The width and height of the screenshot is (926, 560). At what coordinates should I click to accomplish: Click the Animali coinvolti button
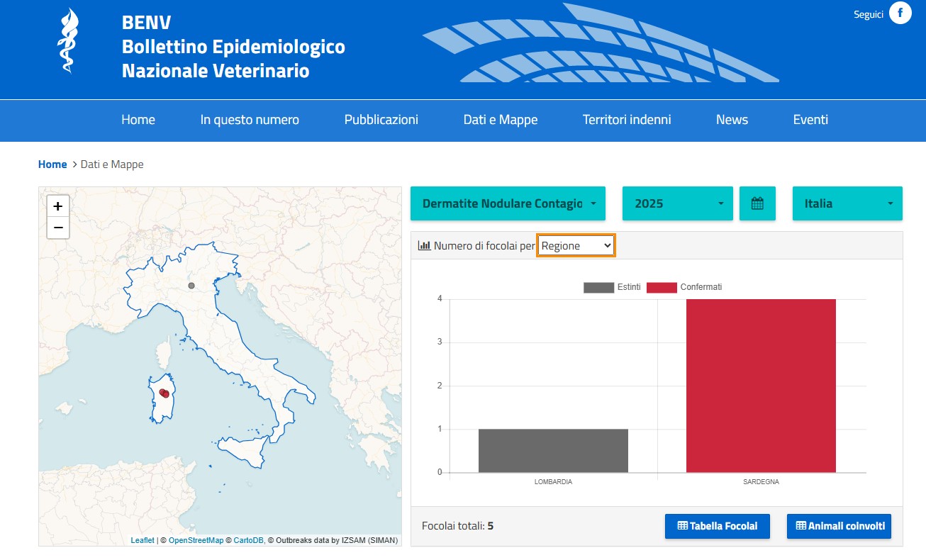[839, 526]
